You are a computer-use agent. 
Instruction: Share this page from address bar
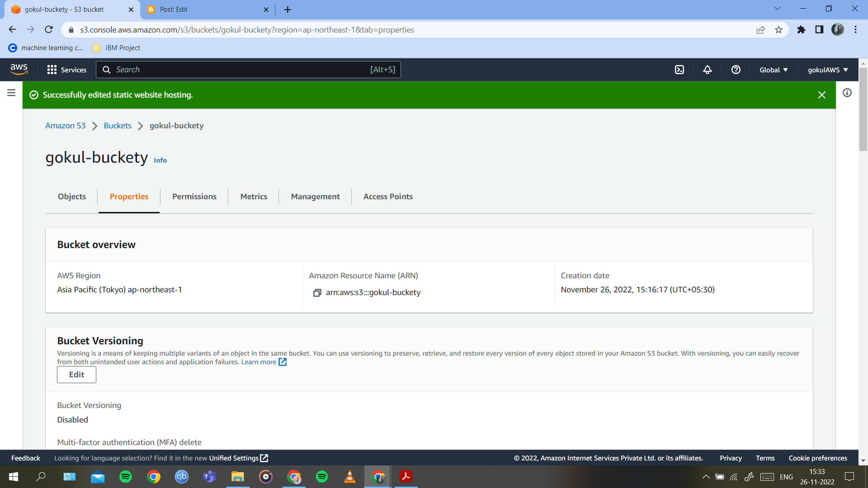[760, 30]
